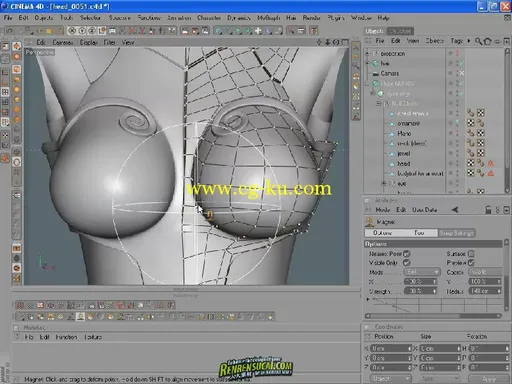
Task: Click the home icon in Objects panel
Action: 487,41
